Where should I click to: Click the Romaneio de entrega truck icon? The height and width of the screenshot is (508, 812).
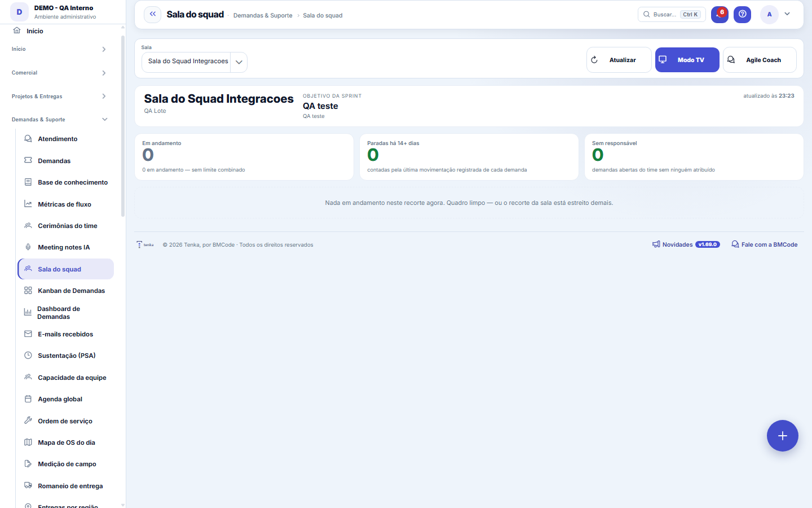coord(28,485)
